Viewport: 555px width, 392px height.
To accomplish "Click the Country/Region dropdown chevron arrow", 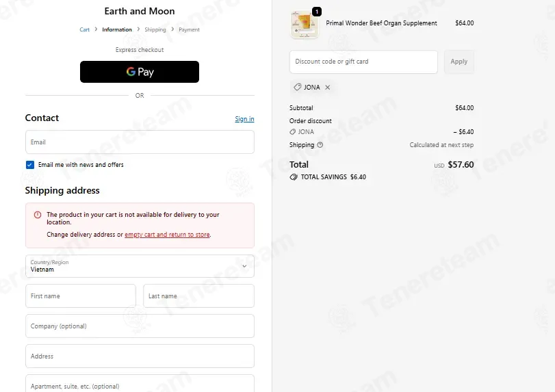I will click(244, 266).
